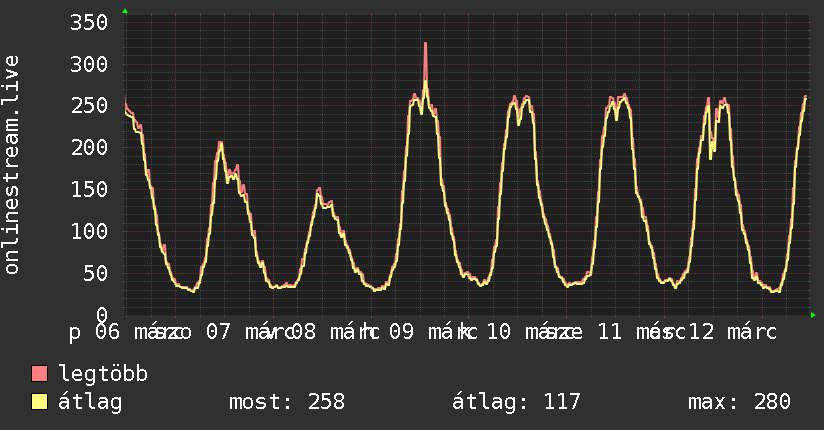Select the átlag legend label beside yellow swatch
Screen dimensions: 824x430
[90, 402]
